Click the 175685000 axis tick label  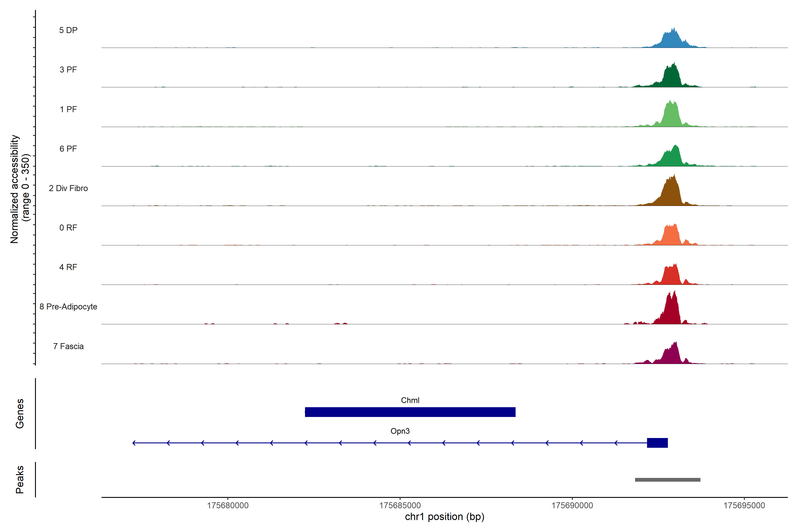click(400, 506)
